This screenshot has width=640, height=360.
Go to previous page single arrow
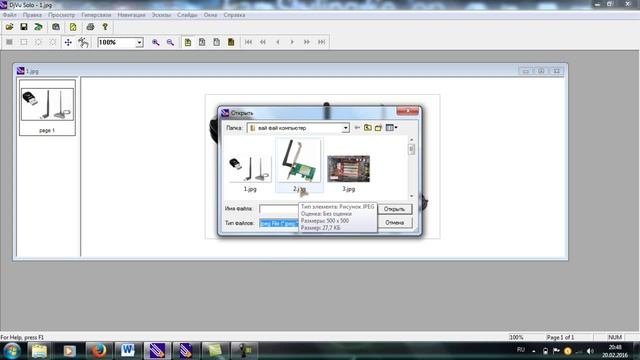278,42
